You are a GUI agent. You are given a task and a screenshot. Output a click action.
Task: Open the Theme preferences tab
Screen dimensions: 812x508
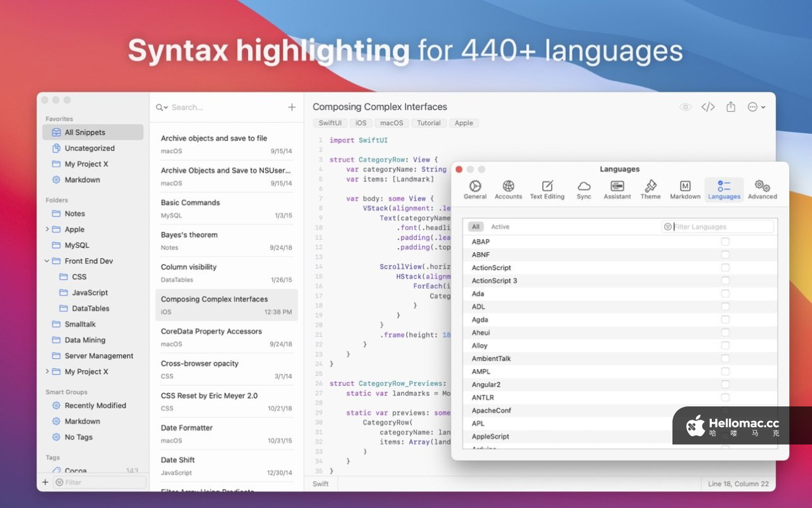(650, 190)
